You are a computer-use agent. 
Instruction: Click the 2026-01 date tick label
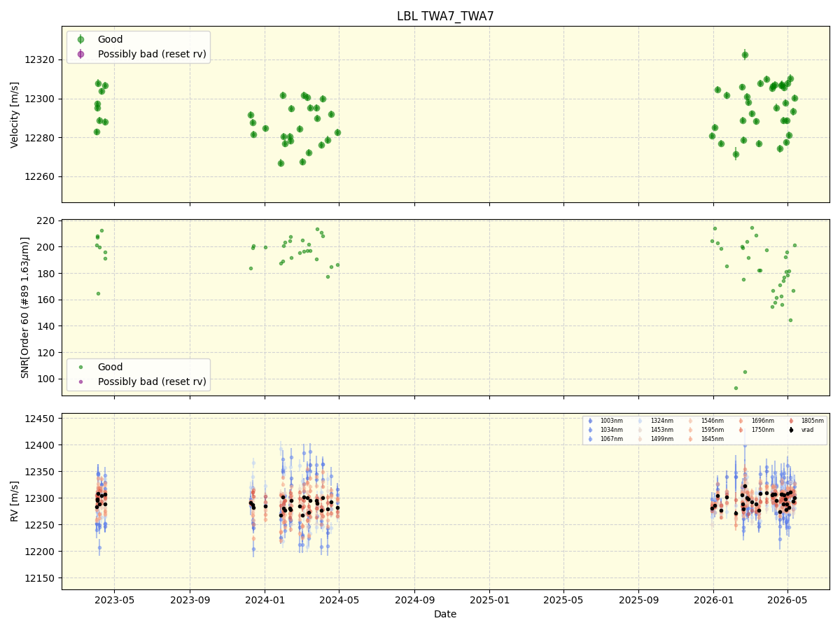(x=713, y=600)
